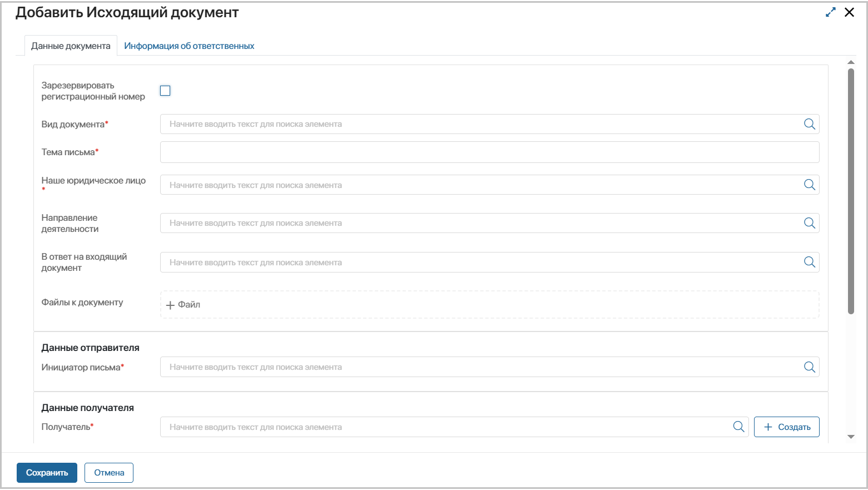Viewport: 868px width, 490px height.
Task: Click the Отмена button
Action: (109, 473)
